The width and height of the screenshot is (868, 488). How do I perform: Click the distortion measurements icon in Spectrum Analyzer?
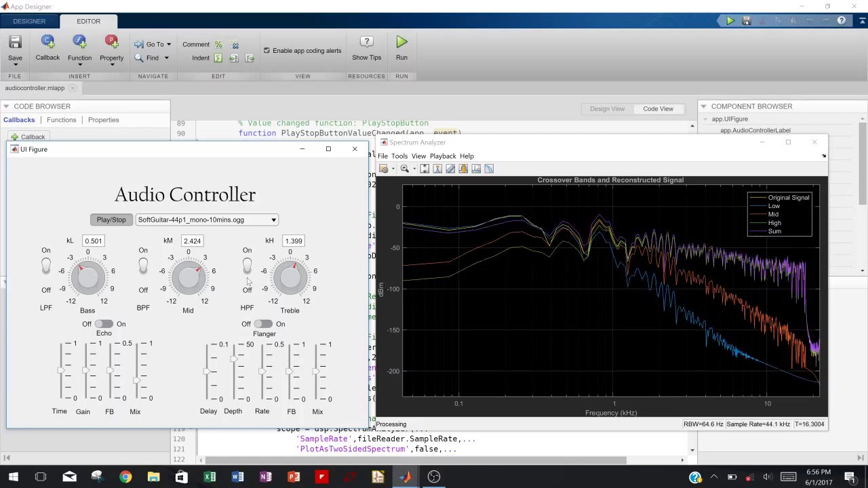[x=476, y=169]
